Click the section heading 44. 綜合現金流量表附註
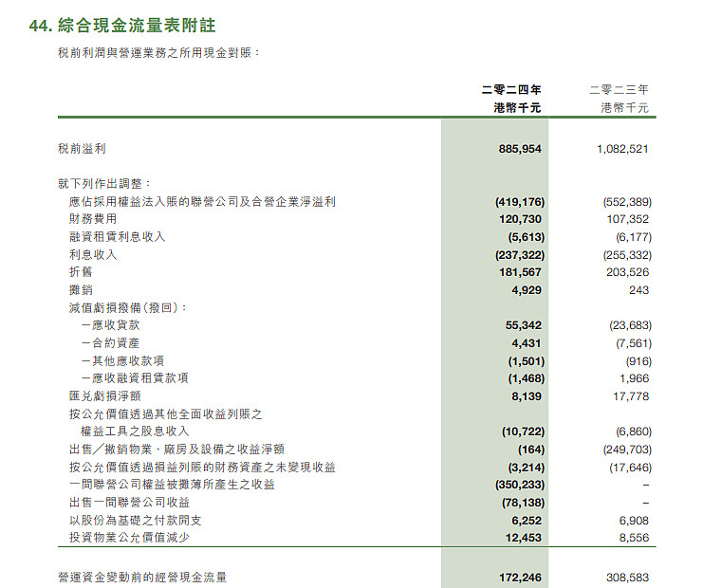 122,26
